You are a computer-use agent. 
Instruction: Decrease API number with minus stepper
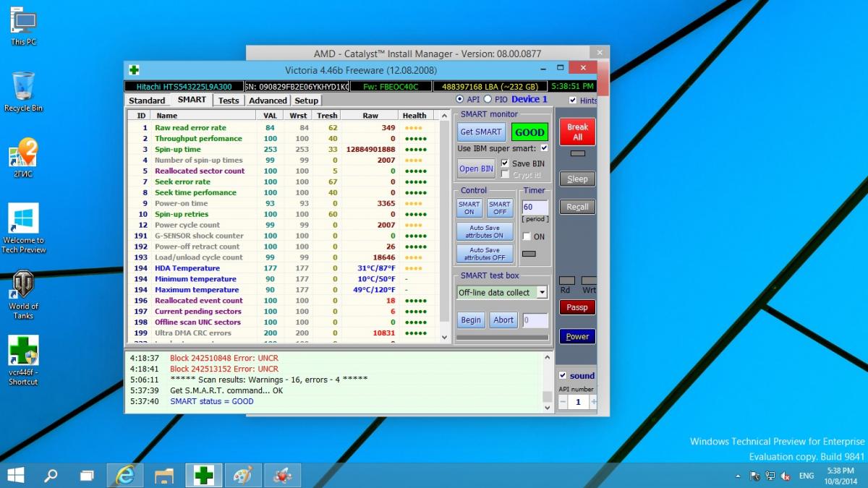pyautogui.click(x=563, y=402)
